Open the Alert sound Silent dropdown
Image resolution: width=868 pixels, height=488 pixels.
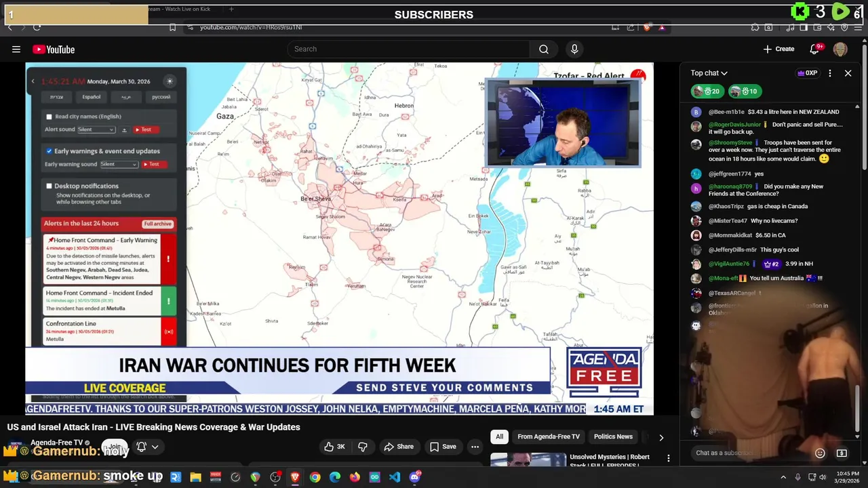pos(96,129)
